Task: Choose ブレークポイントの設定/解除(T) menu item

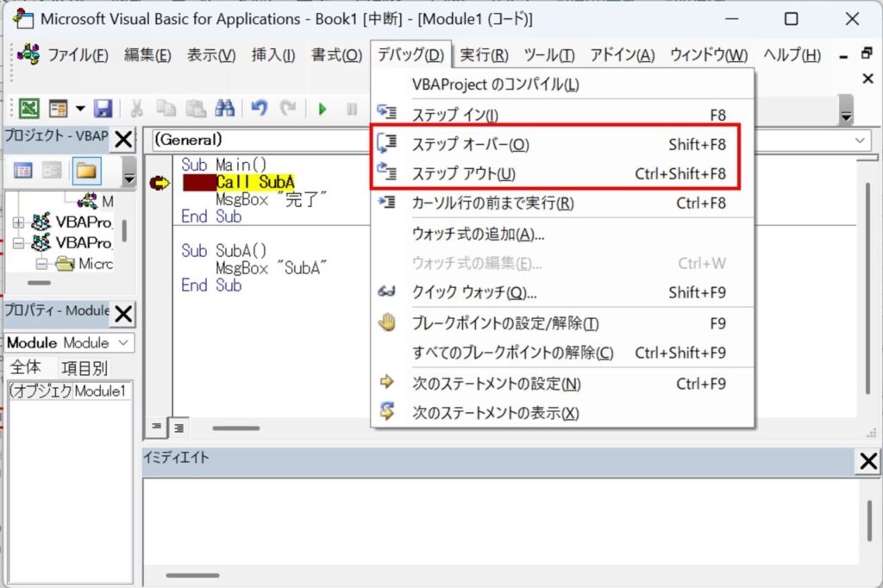Action: [x=562, y=323]
